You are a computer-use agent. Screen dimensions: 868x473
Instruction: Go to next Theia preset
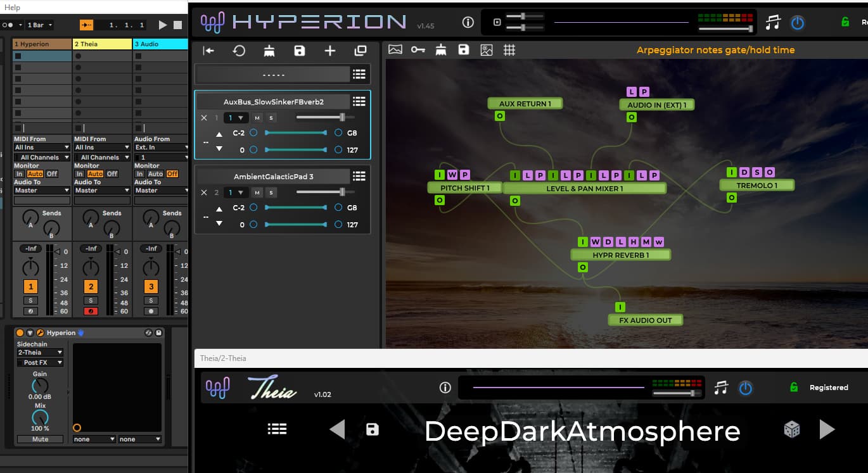coord(827,429)
